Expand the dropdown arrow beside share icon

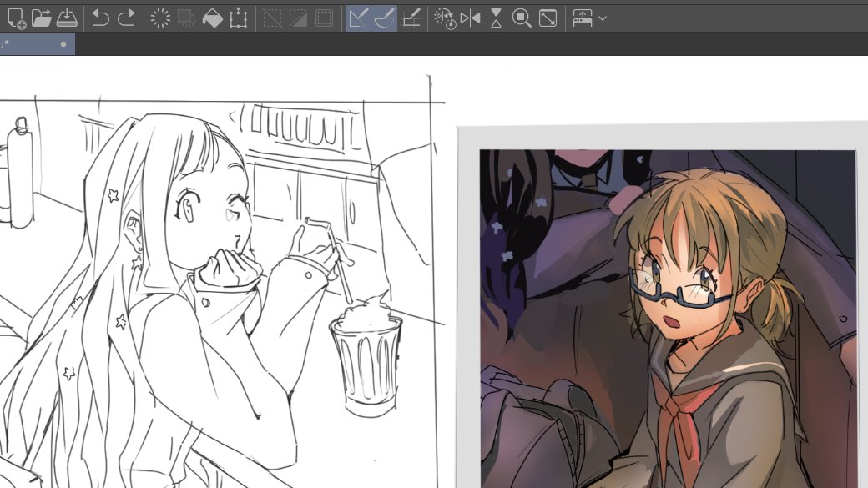click(603, 18)
